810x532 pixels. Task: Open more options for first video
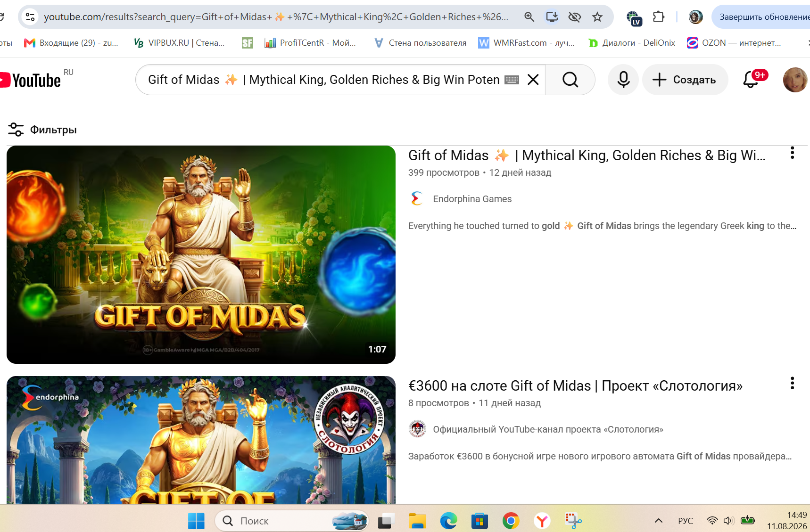[792, 153]
